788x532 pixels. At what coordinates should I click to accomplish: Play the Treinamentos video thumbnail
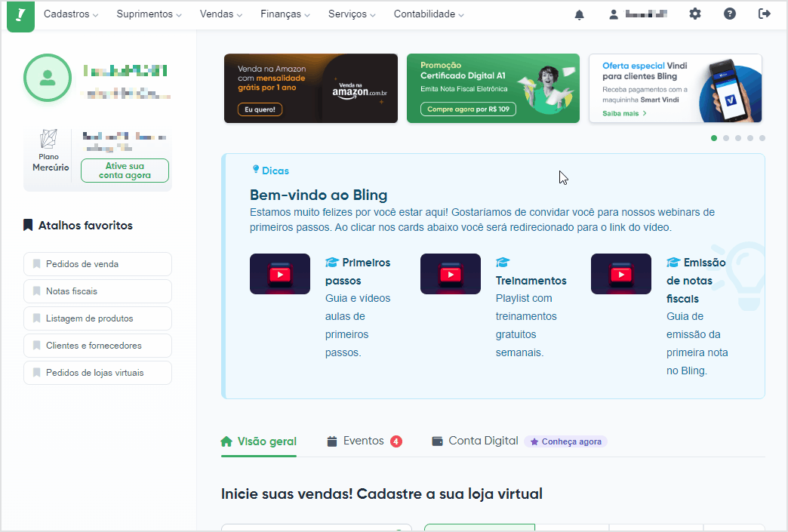[x=451, y=274]
